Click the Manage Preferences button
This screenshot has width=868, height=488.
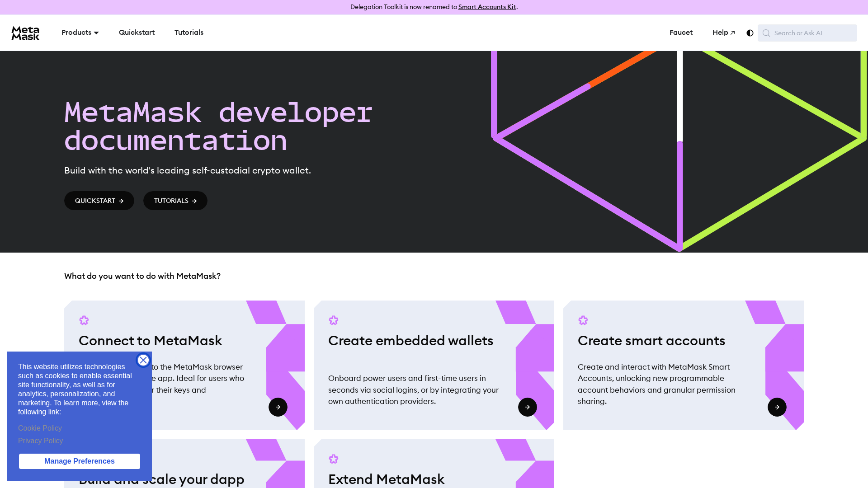(x=80, y=461)
